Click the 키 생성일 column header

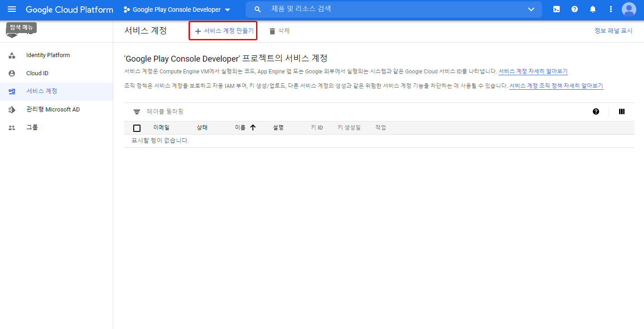pos(349,128)
